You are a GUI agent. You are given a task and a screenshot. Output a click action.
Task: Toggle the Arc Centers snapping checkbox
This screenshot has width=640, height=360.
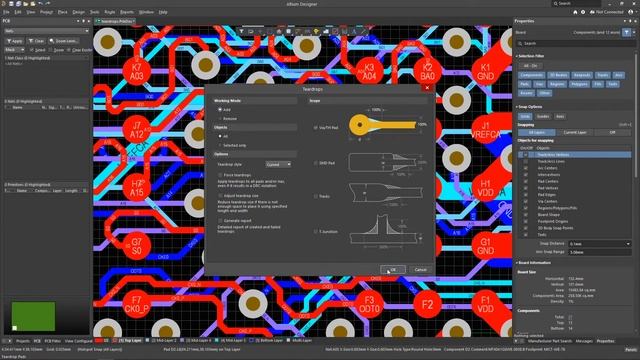(x=526, y=168)
